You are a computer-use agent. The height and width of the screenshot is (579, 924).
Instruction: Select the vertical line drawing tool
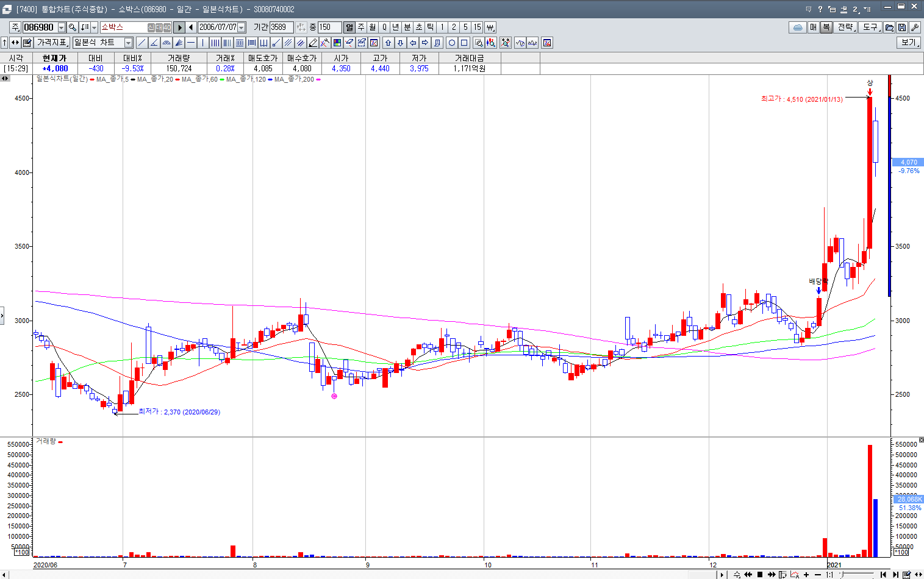tap(203, 43)
